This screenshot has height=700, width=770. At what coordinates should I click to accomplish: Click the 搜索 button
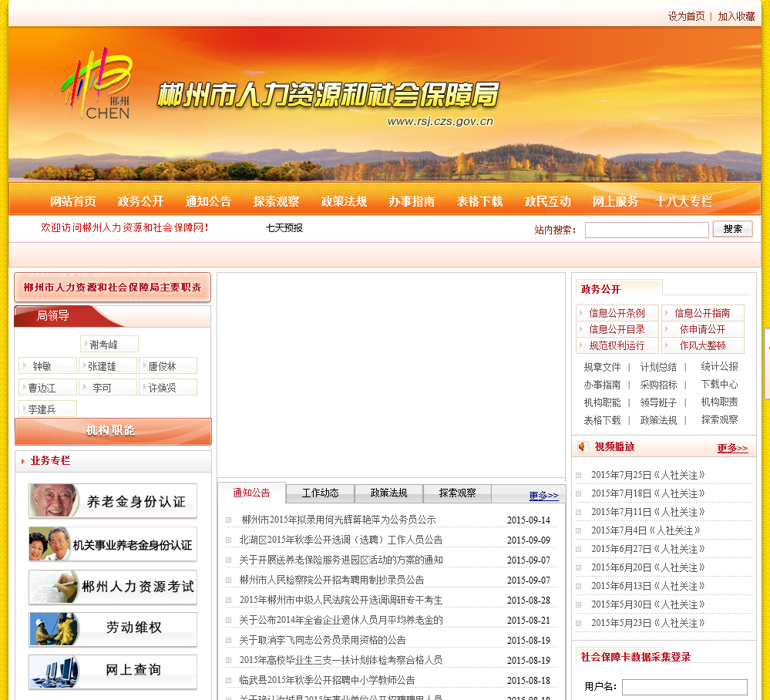732,229
